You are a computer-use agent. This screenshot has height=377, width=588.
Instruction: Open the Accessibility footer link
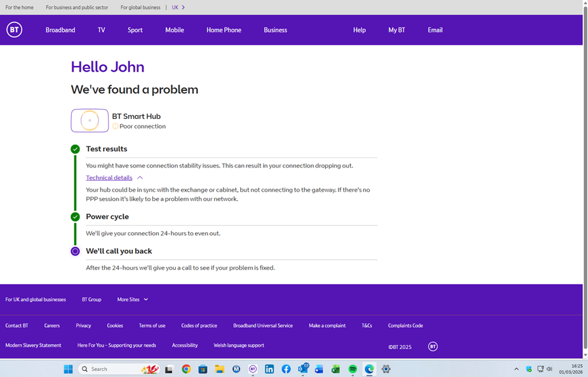click(184, 345)
